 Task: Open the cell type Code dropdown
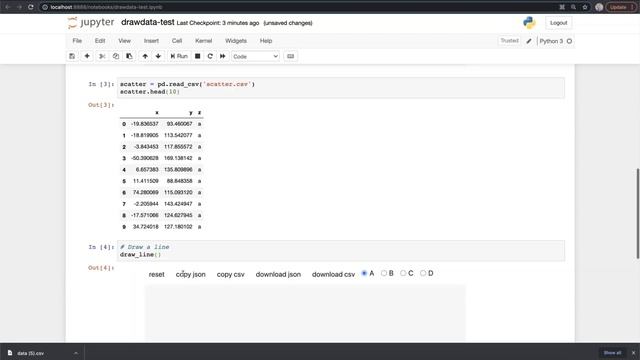(256, 56)
